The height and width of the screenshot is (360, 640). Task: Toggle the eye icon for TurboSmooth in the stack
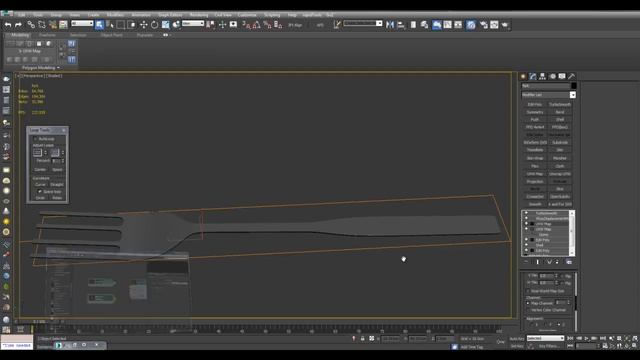(526, 213)
